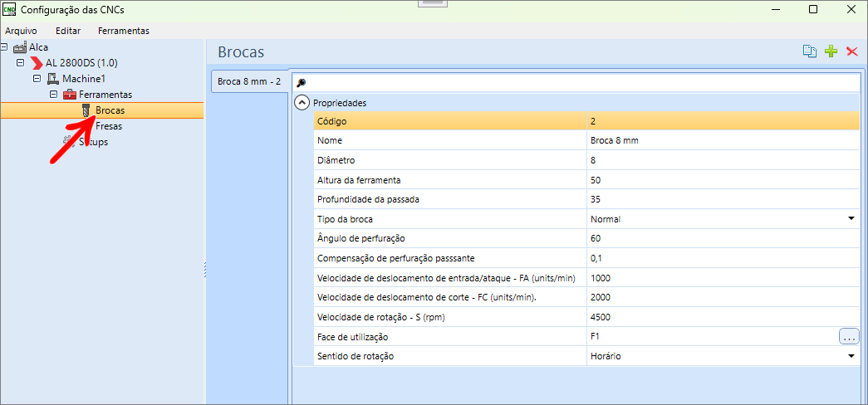Edit compensação de perfuração value 0,1

pyautogui.click(x=723, y=258)
